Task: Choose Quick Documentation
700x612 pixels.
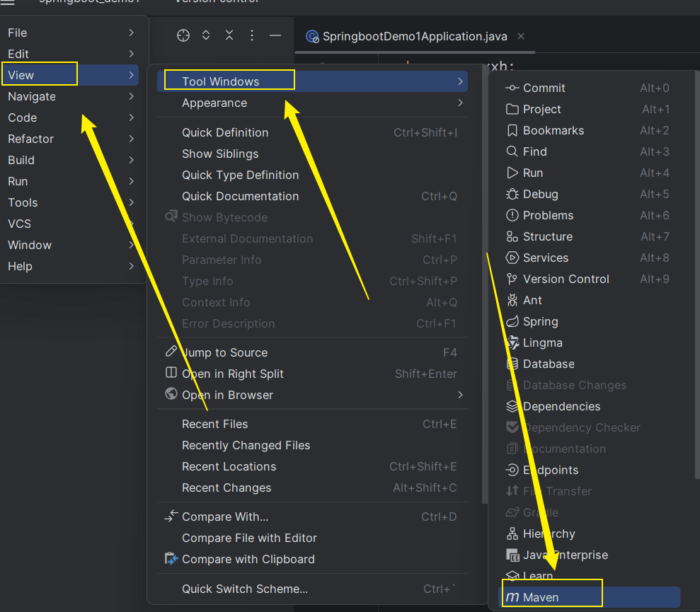Action: [x=312, y=196]
